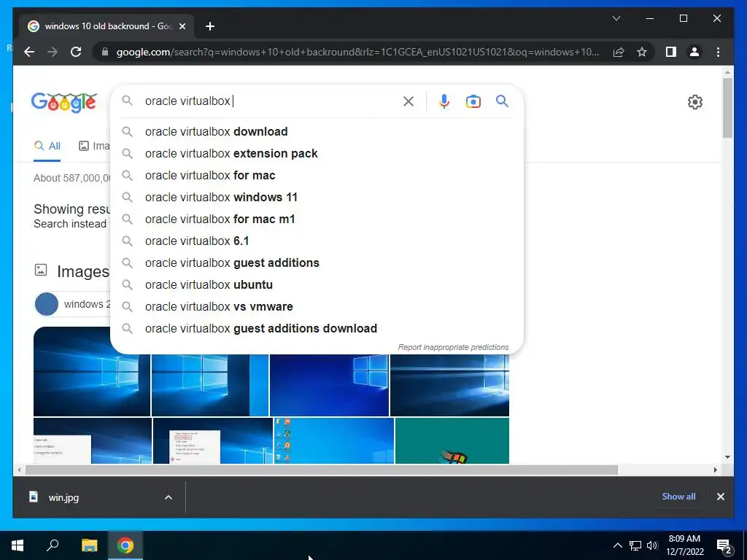The image size is (747, 560).
Task: Start voice search with microphone
Action: tap(444, 101)
